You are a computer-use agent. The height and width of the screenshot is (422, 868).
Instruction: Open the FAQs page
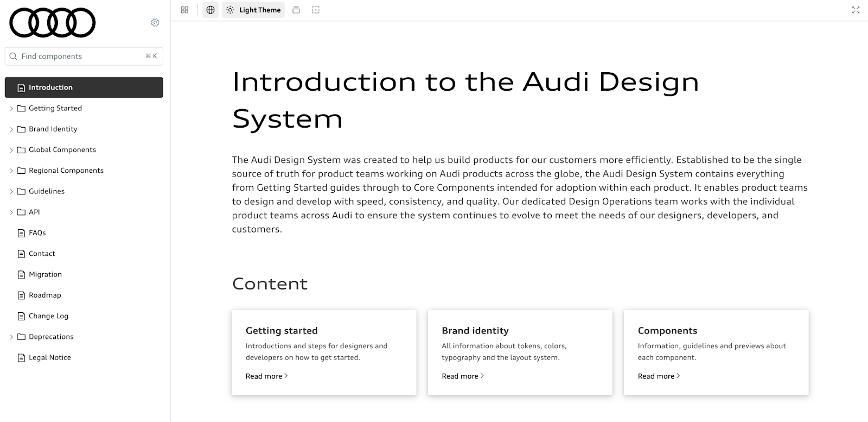(37, 233)
